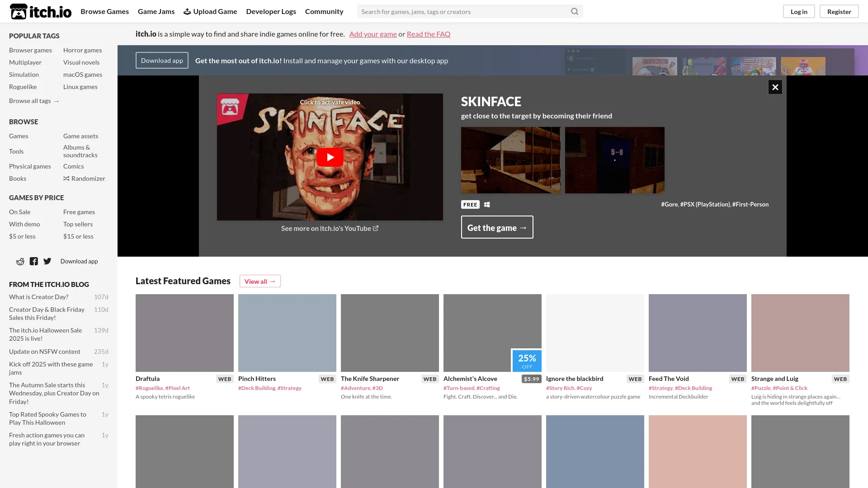Open the Pinch Hitters game title
This screenshot has height=488, width=868.
[x=257, y=379]
